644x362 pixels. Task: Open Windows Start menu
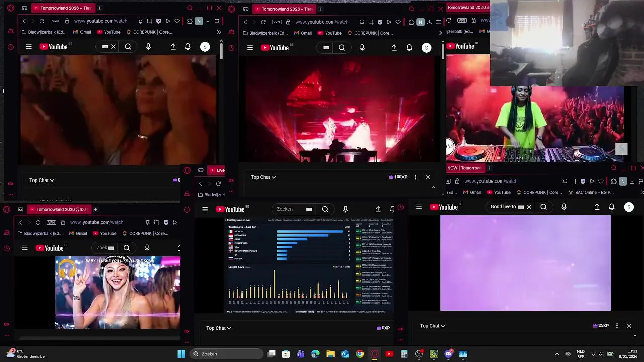[x=181, y=354]
